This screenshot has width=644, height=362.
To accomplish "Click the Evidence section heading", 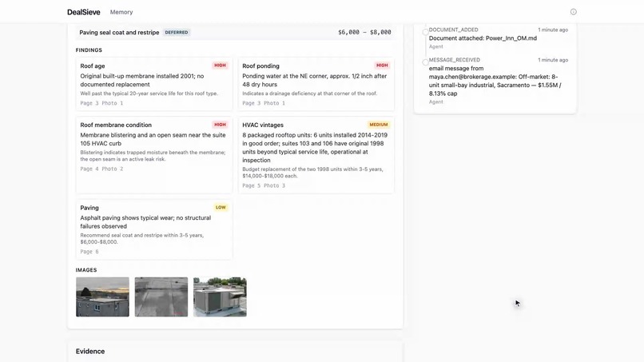I will tap(90, 352).
